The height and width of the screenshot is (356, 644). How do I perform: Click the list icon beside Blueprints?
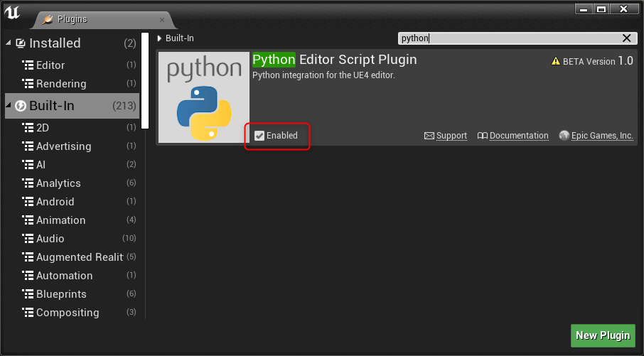[28, 294]
